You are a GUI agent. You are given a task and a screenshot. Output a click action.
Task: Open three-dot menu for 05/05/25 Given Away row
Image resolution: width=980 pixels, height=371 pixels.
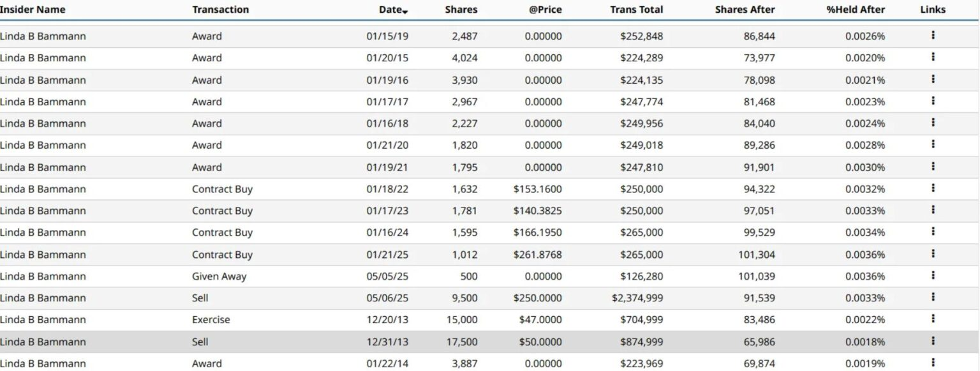[x=933, y=276]
